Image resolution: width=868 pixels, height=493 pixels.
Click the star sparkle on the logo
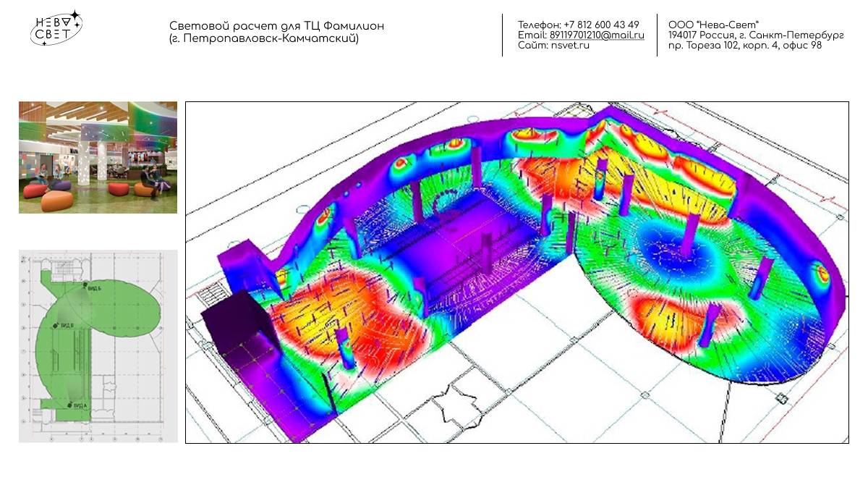75,14
